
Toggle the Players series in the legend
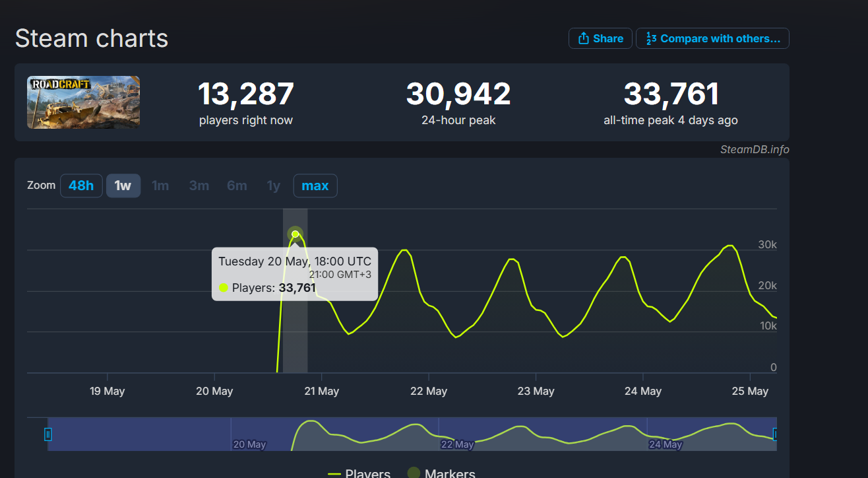[x=359, y=473]
